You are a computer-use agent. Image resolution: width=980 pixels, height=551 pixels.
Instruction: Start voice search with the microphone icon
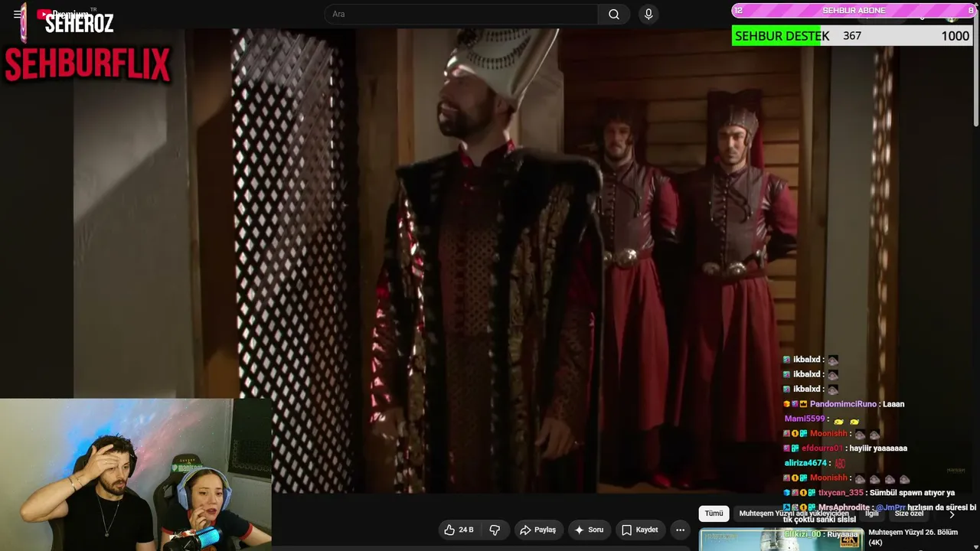click(648, 15)
